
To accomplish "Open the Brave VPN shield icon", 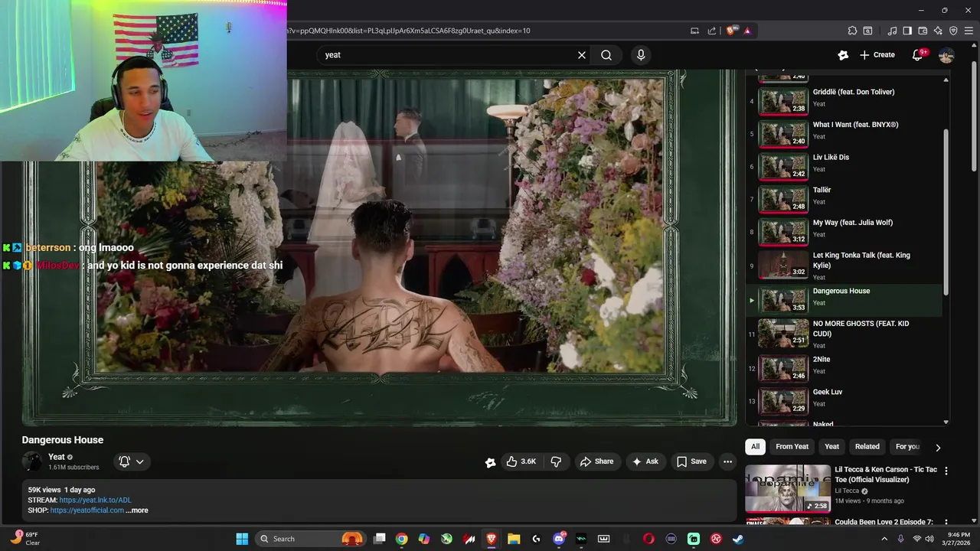I will [x=953, y=31].
